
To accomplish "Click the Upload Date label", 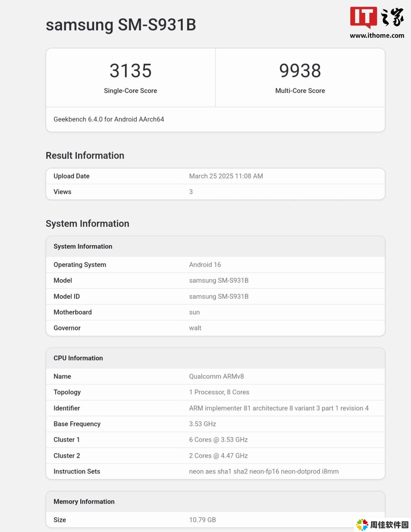I will [x=72, y=176].
